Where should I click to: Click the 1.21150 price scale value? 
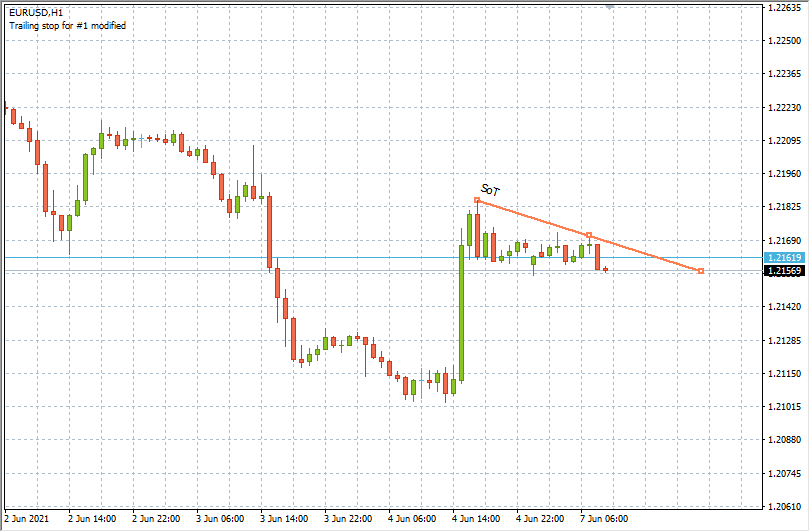[x=785, y=373]
